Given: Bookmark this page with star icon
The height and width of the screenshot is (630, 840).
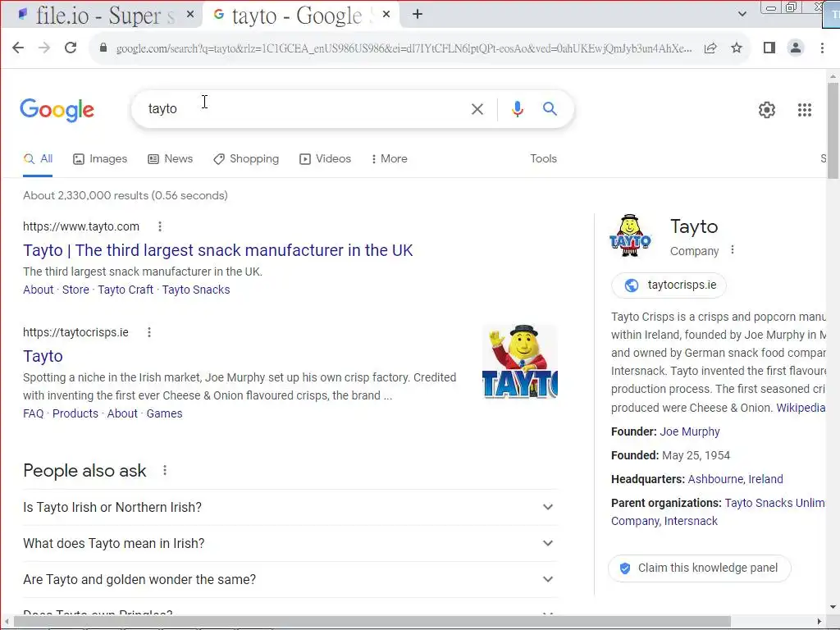Looking at the screenshot, I should 737,48.
